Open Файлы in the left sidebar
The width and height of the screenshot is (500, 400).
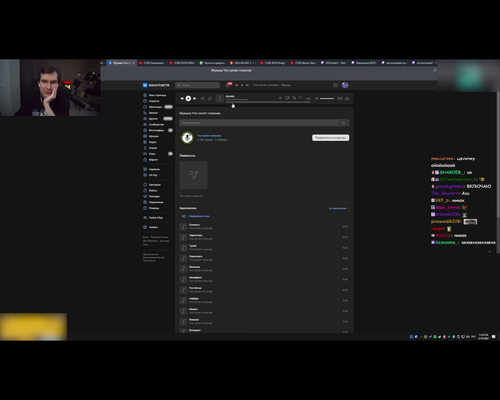tap(150, 190)
